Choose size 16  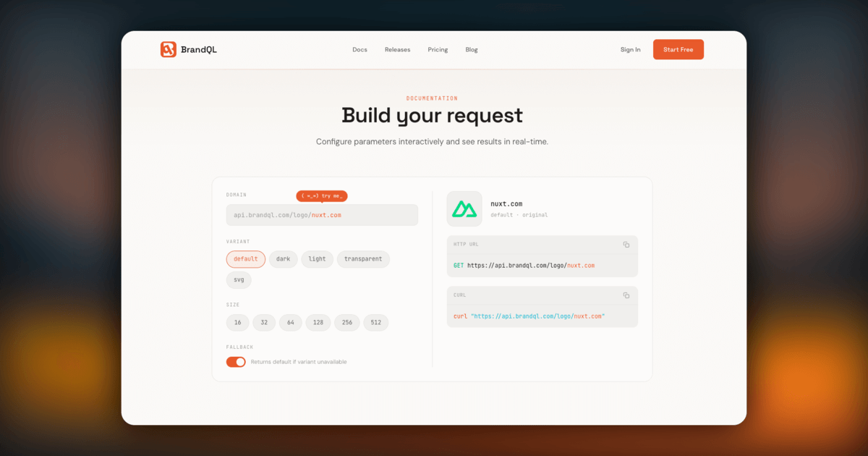click(x=238, y=323)
